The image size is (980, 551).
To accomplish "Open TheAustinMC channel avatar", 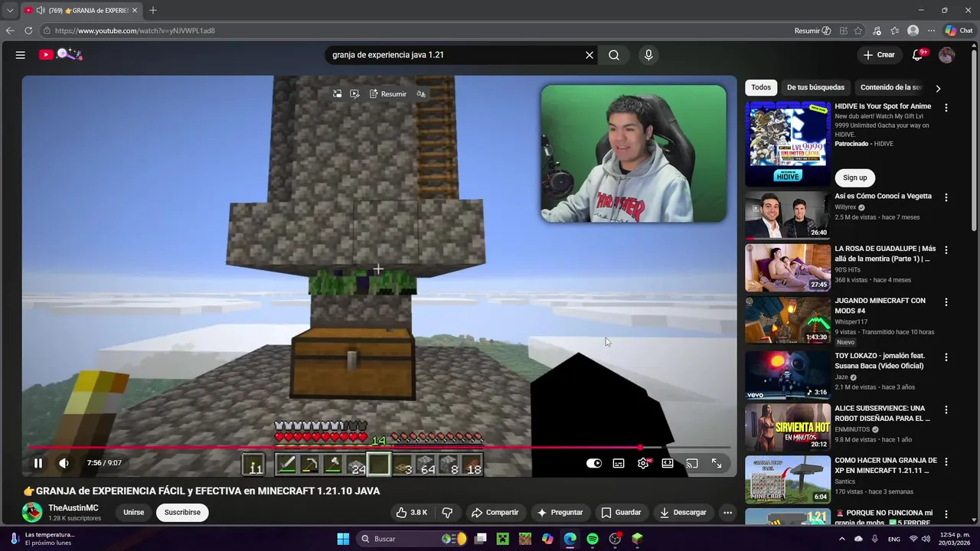I will pos(32,513).
